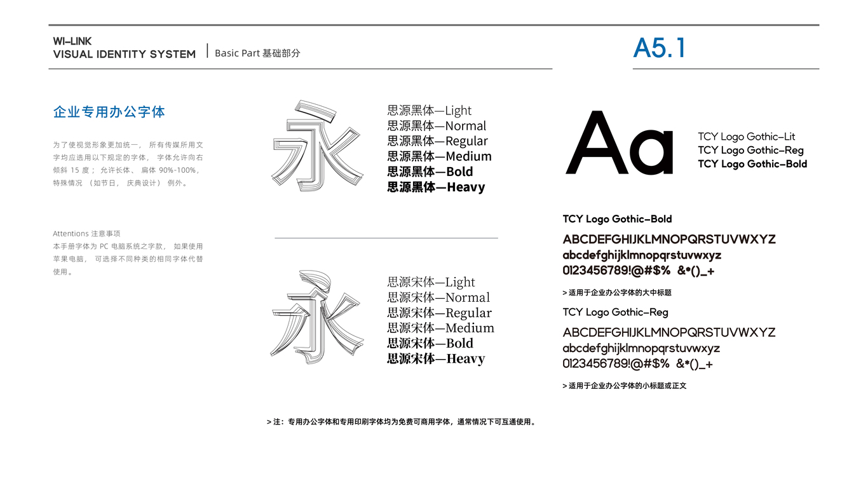Click the label TCY Logo Gothic–Lit

click(x=747, y=137)
